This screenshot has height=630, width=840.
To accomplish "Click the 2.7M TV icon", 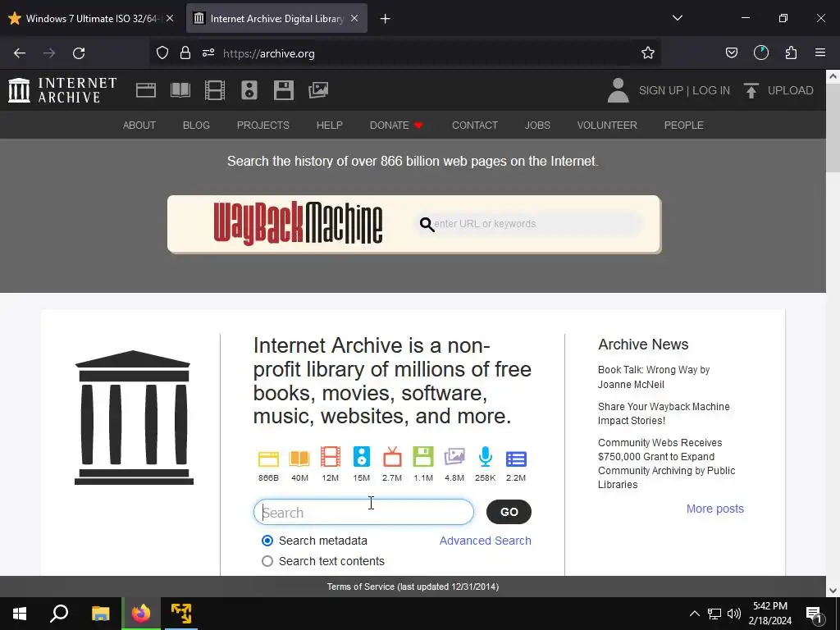I will 392,457.
